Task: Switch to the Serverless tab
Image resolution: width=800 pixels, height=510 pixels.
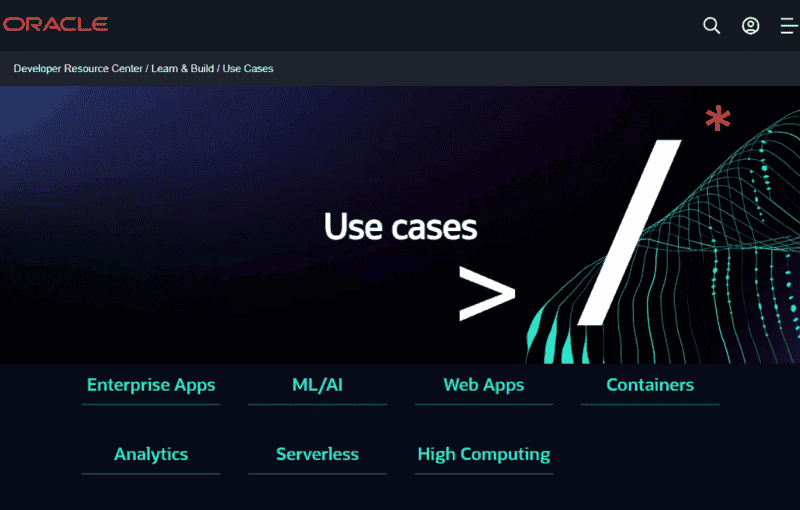Action: [x=317, y=454]
